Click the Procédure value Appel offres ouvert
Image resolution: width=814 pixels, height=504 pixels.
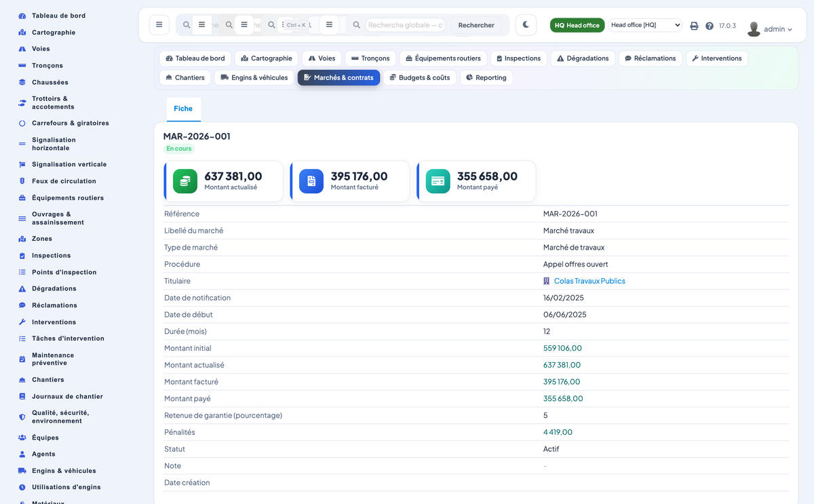tap(575, 264)
